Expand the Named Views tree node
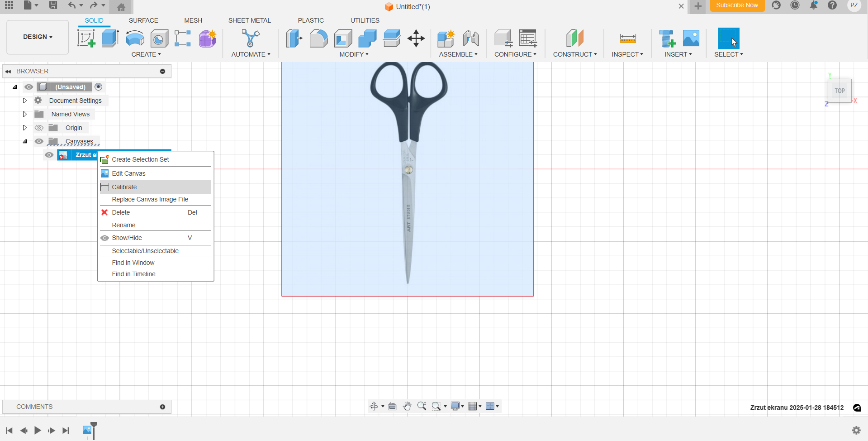The image size is (868, 441). [x=25, y=114]
